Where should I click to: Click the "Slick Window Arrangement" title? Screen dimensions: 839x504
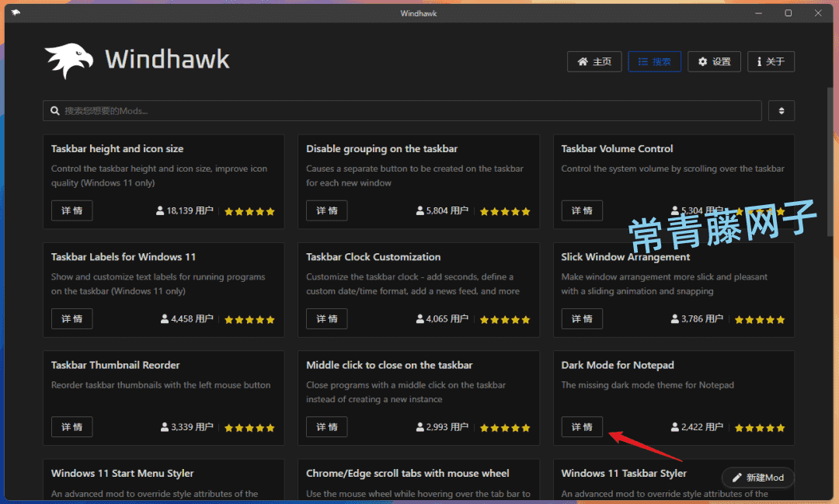pyautogui.click(x=625, y=257)
